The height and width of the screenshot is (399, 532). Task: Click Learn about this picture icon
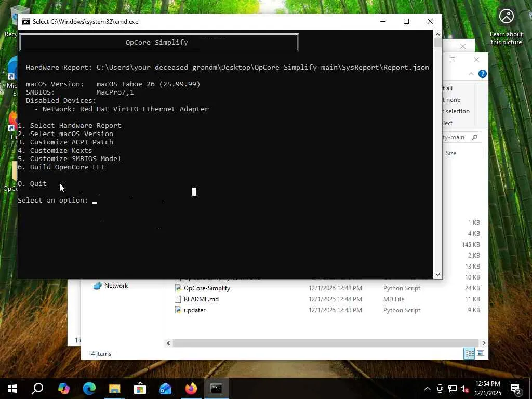pos(506,16)
